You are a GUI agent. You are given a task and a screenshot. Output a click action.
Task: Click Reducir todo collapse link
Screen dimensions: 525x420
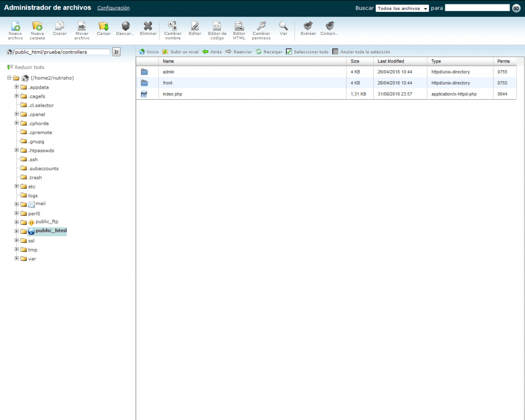coord(25,67)
